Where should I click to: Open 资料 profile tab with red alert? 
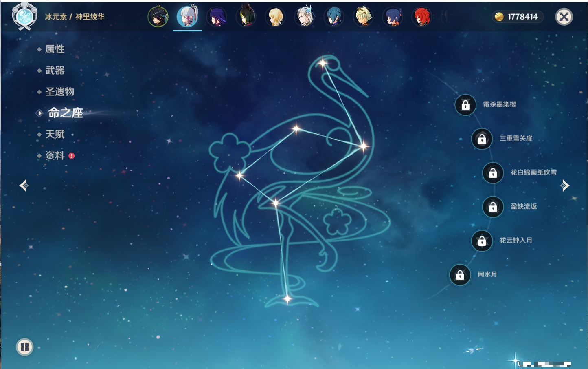tap(55, 156)
